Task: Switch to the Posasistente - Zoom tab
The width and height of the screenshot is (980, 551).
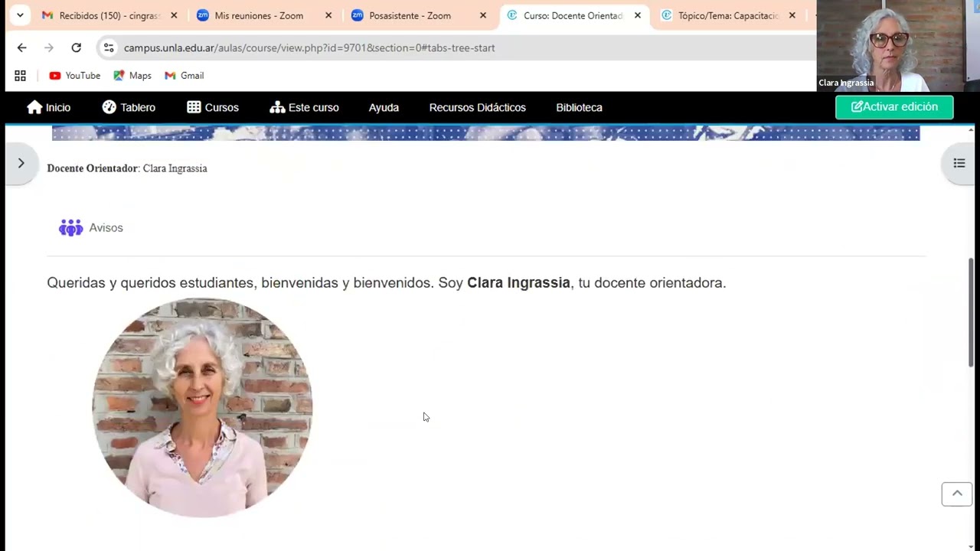Action: tap(410, 15)
